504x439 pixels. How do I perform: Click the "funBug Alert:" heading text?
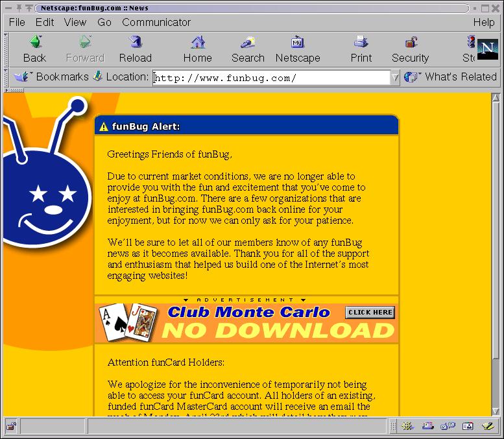pyautogui.click(x=145, y=126)
